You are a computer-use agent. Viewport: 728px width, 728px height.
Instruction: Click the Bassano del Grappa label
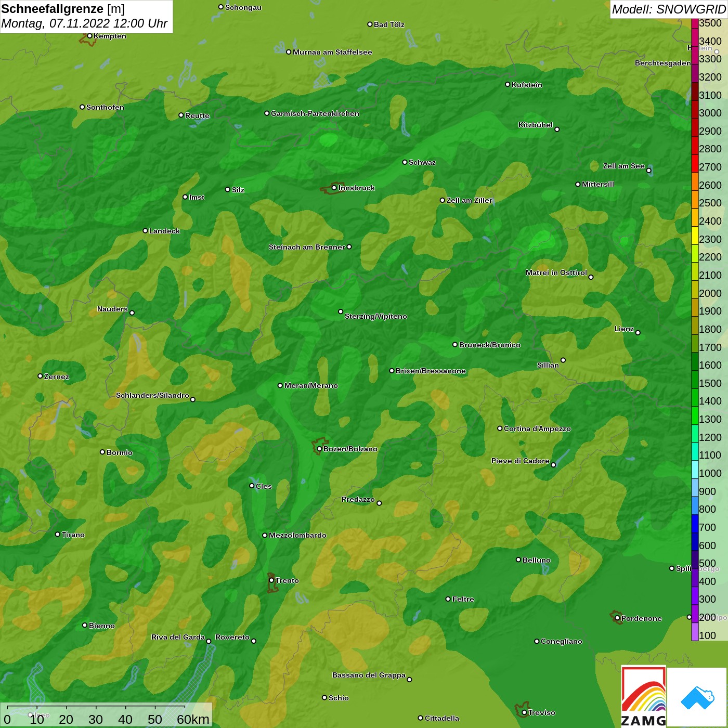tap(369, 675)
